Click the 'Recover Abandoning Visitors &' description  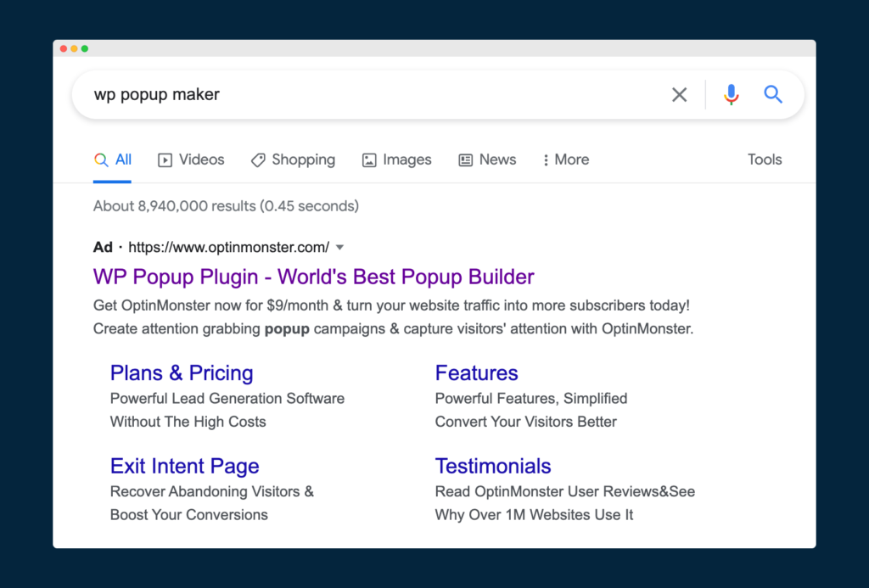[212, 491]
